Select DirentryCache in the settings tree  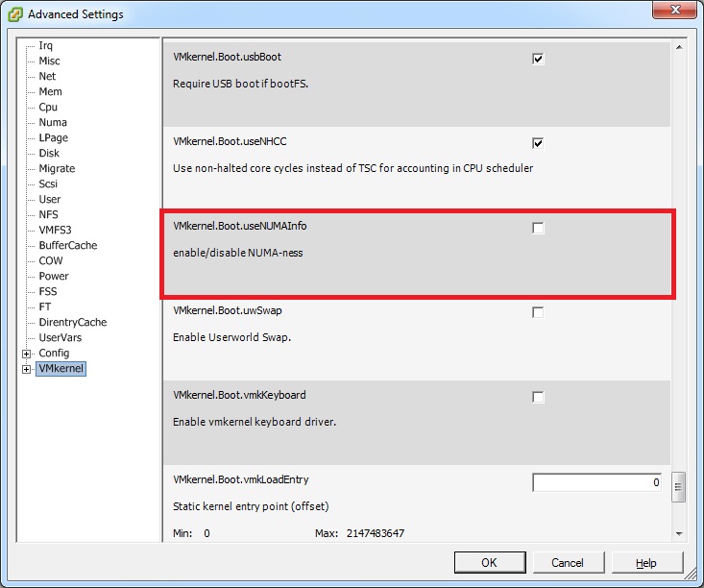[x=73, y=322]
